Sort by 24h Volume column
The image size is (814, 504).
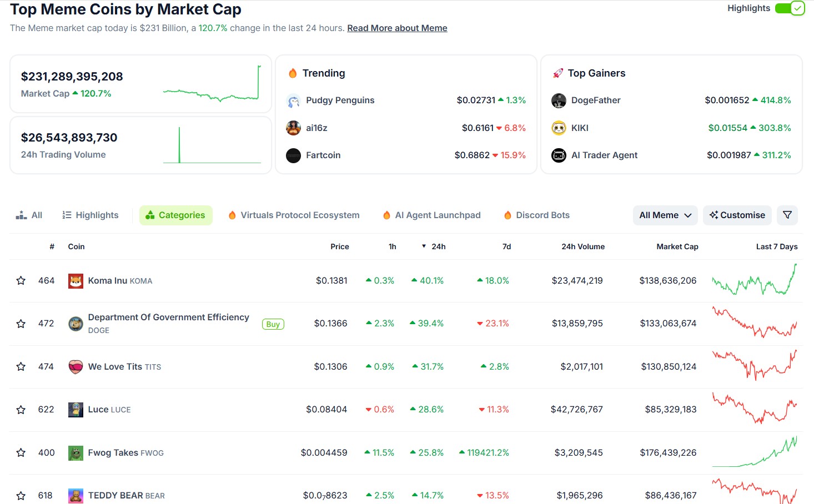(x=583, y=246)
